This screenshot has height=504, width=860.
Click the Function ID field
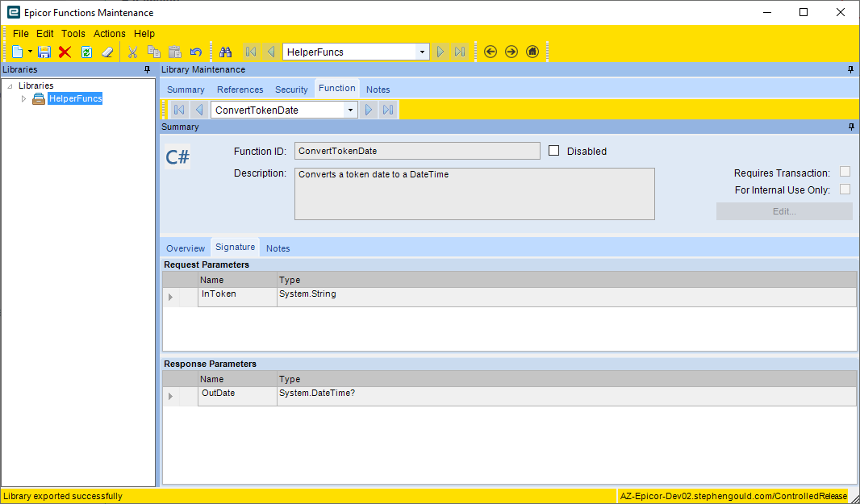(x=417, y=151)
